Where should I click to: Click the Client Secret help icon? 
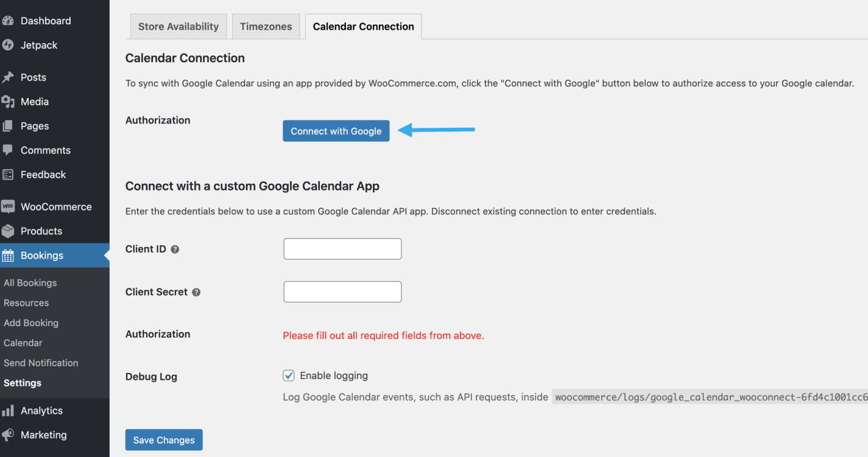[196, 292]
